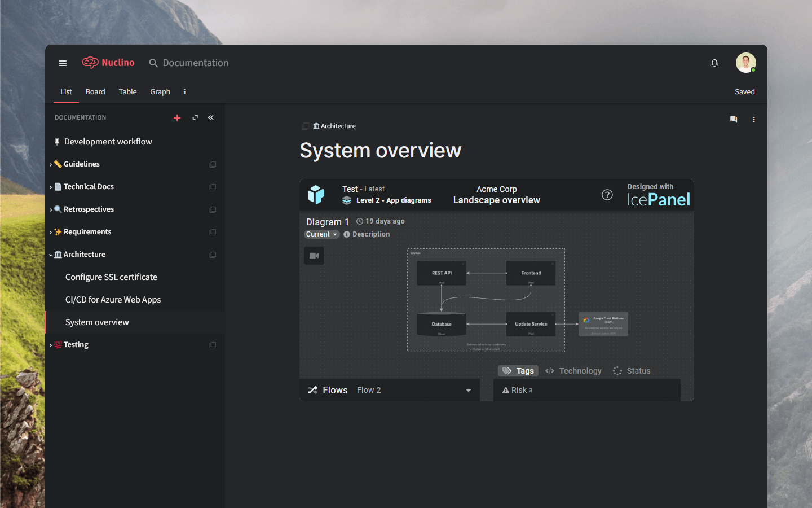Select the Technology tab in diagram
The height and width of the screenshot is (508, 812).
[x=573, y=371]
